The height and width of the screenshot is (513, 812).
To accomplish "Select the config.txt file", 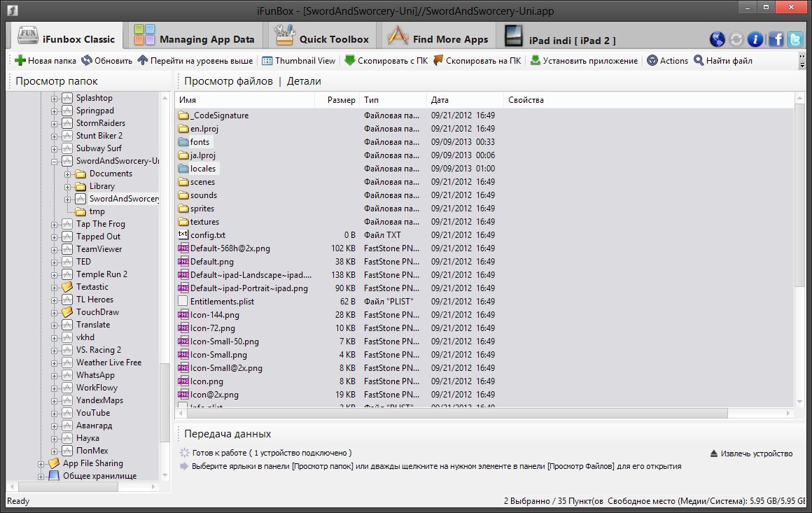I will [x=207, y=235].
